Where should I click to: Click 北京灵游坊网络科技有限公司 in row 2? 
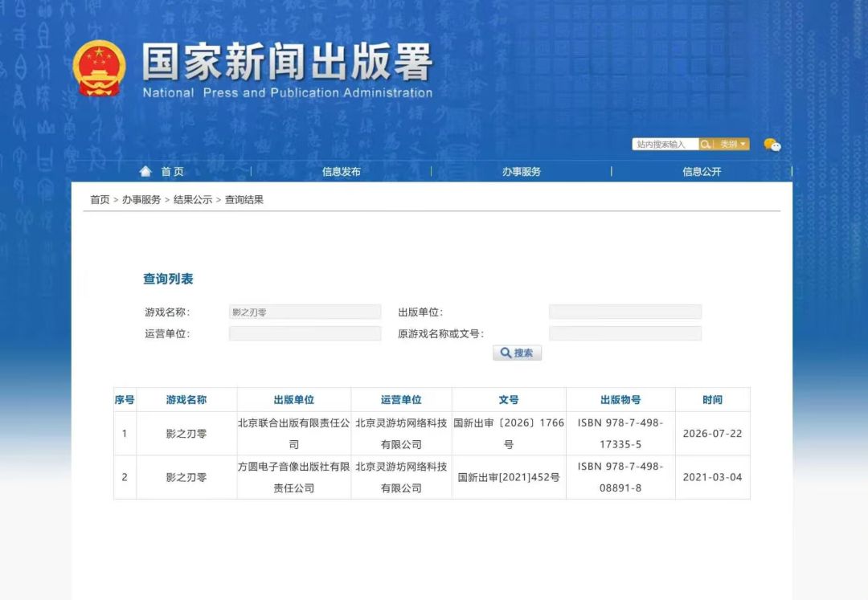[401, 477]
